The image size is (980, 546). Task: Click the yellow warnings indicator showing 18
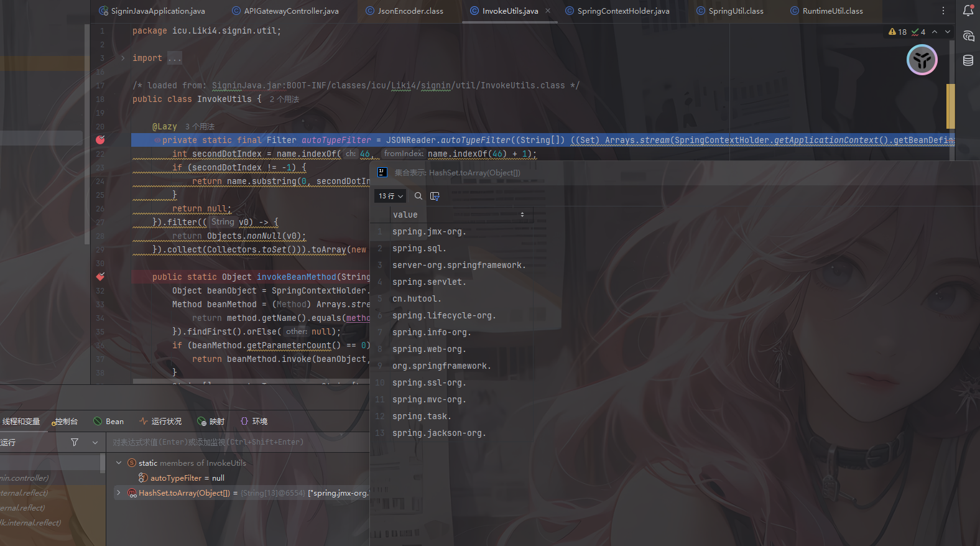[x=898, y=32]
